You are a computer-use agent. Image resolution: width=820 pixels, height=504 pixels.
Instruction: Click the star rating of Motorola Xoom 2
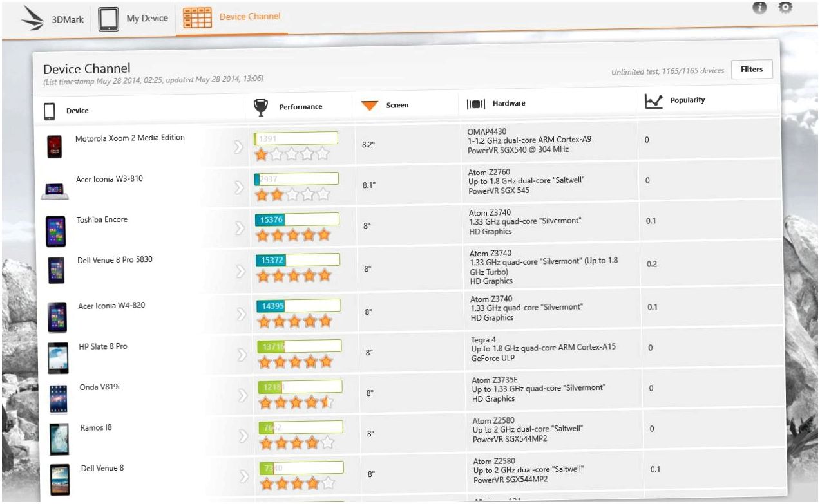pos(292,154)
